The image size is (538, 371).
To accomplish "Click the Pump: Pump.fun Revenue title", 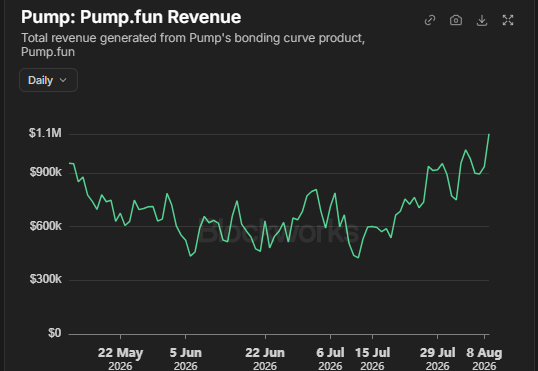I will pyautogui.click(x=131, y=17).
